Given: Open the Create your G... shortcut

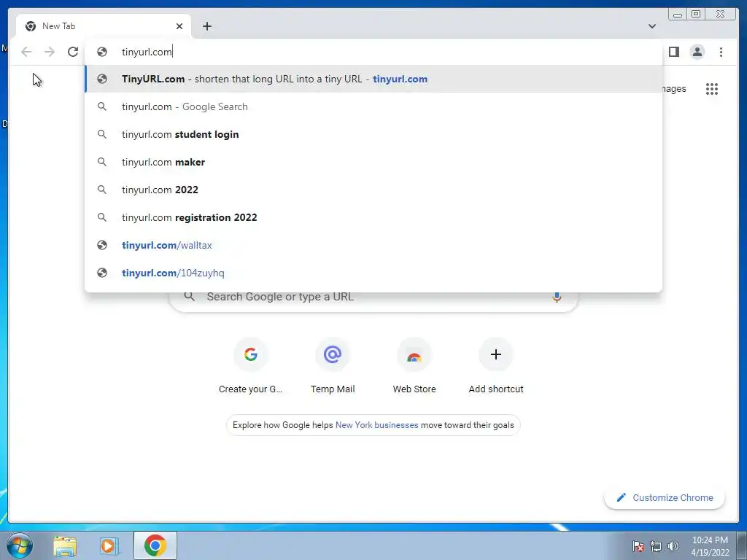Looking at the screenshot, I should pos(251,366).
